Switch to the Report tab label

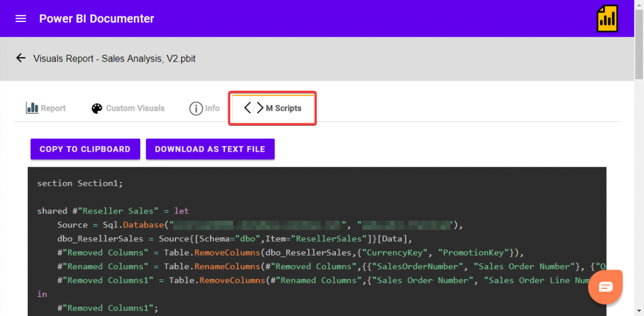pos(53,108)
